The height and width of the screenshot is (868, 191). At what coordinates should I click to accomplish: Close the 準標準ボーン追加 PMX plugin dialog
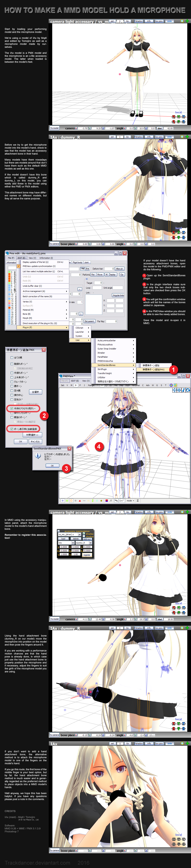(x=43, y=350)
